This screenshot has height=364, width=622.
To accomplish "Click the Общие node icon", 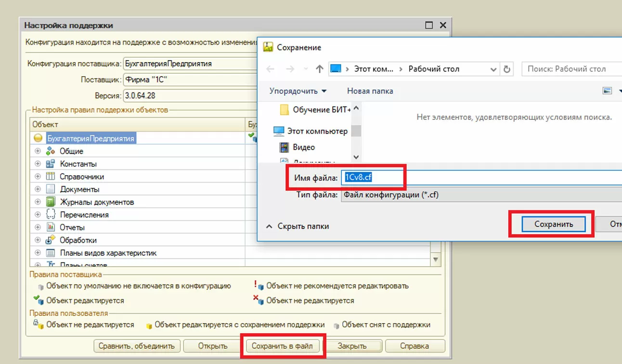I will [51, 151].
